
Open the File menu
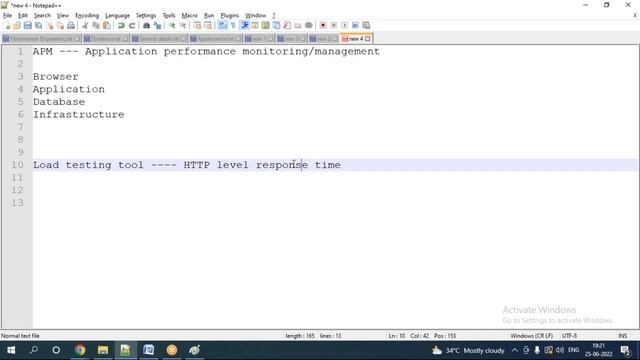[7, 16]
